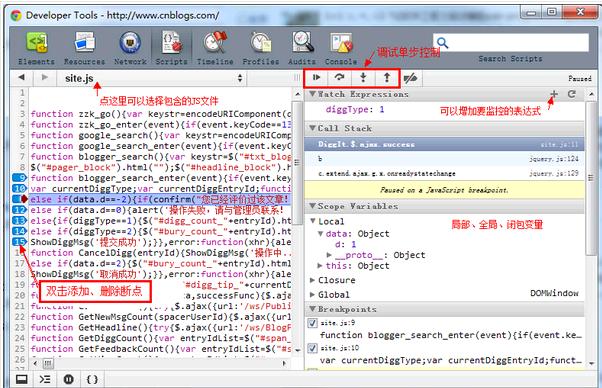Expand the Global scope node

[x=313, y=295]
